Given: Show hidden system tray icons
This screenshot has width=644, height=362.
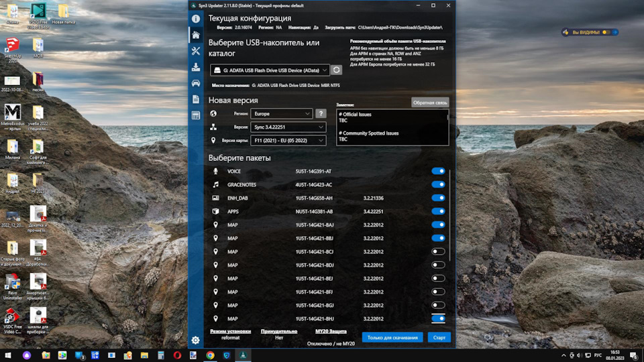Looking at the screenshot, I should click(x=563, y=355).
